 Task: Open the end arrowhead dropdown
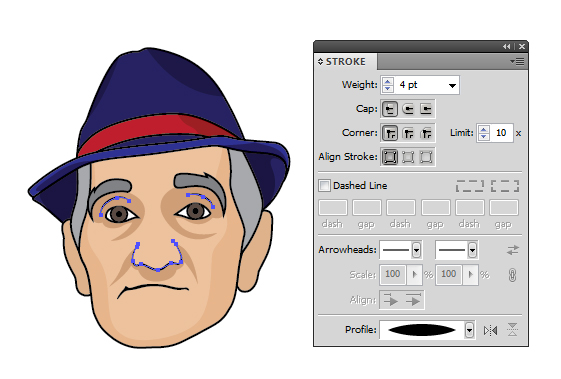[472, 250]
